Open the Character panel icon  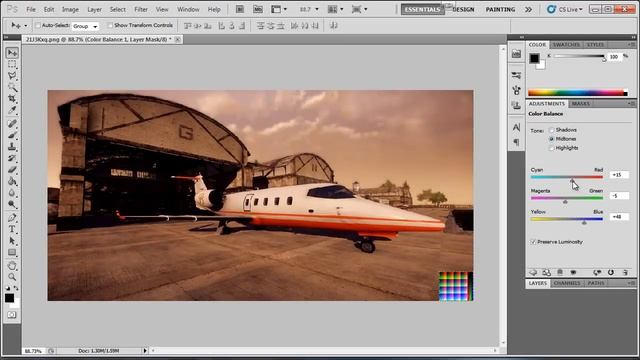pyautogui.click(x=516, y=128)
